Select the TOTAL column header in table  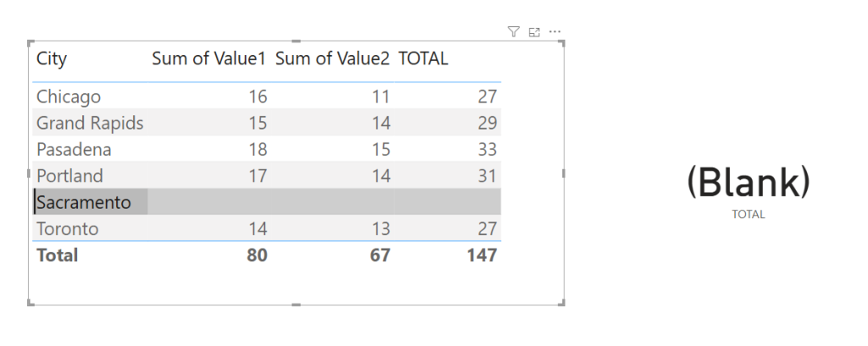click(x=423, y=59)
